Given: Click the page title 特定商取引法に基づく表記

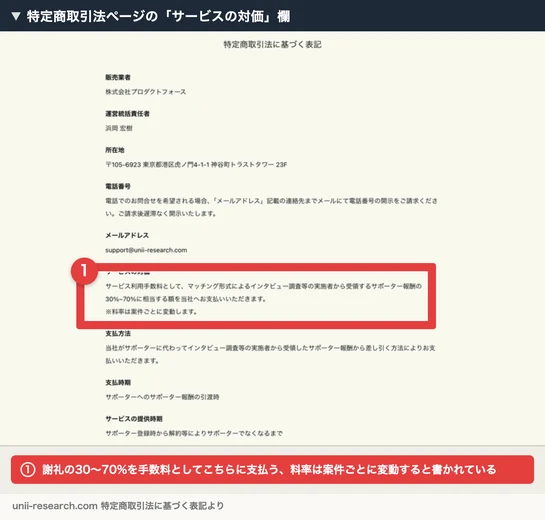Looking at the screenshot, I should 272,44.
